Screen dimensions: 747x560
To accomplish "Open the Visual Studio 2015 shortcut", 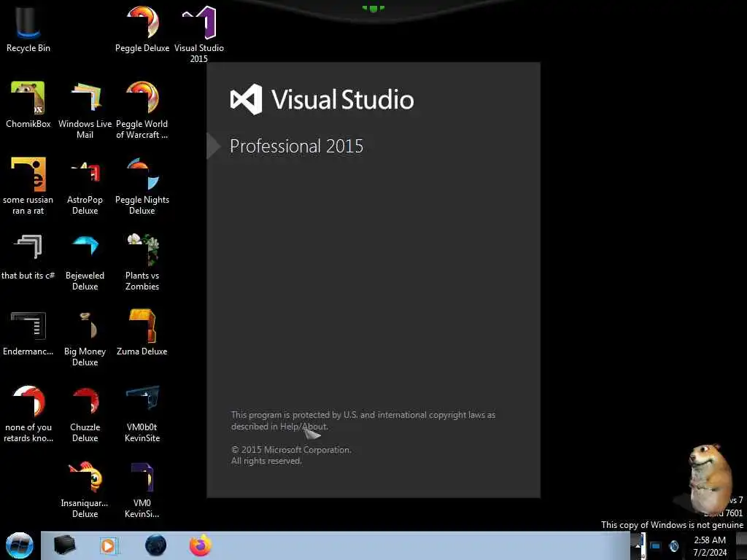I will [199, 34].
